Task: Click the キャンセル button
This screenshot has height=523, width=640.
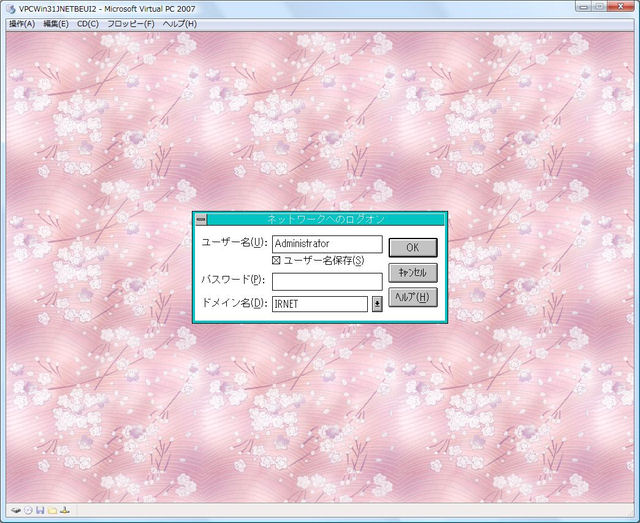Action: coord(413,273)
